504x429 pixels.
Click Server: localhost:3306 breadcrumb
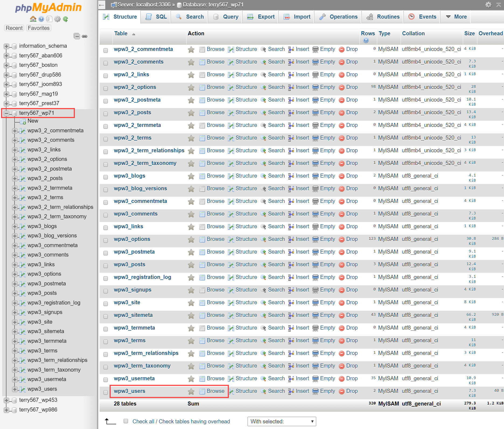point(144,5)
